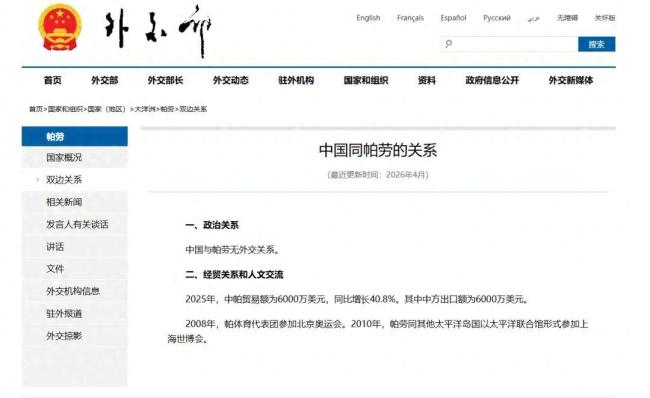Screen dimensions: 650x398
Task: Select the 帕劳 sidebar header
Action: [75, 136]
